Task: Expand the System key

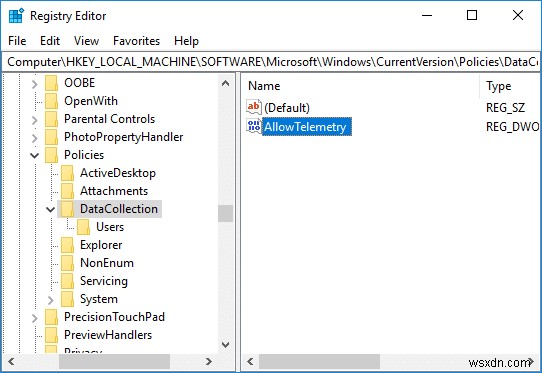Action: tap(51, 300)
